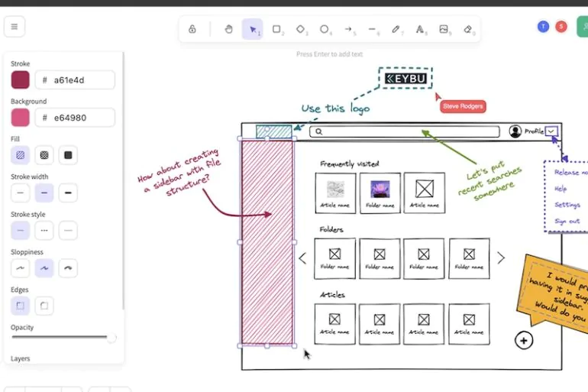Select the Arrow tool

(348, 29)
